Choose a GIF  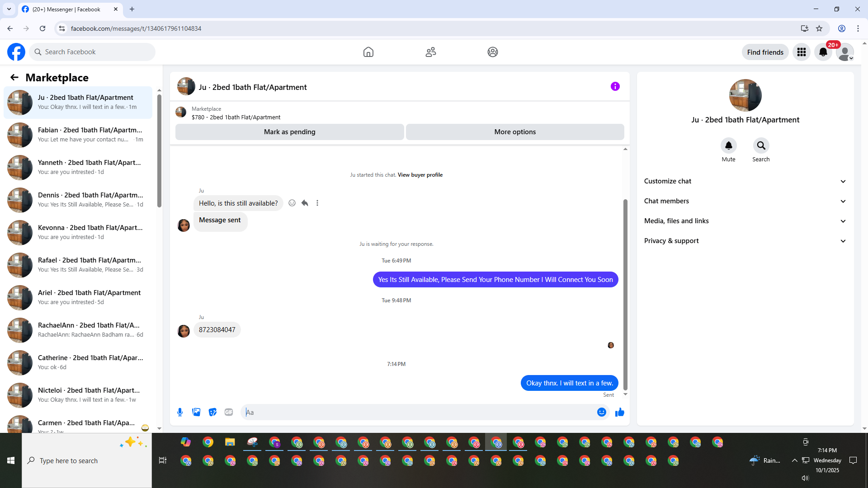[229, 412]
